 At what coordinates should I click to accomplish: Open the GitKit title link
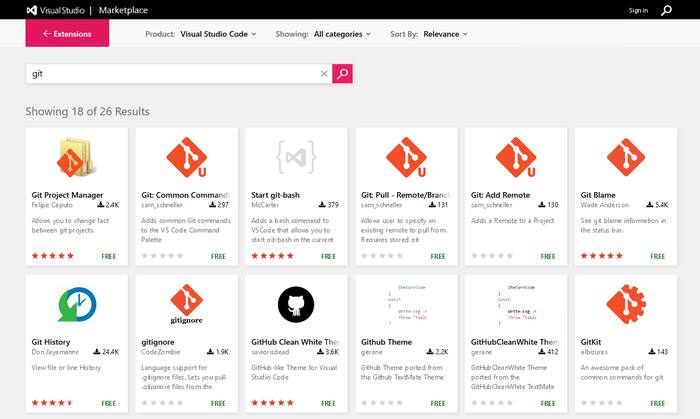click(591, 342)
